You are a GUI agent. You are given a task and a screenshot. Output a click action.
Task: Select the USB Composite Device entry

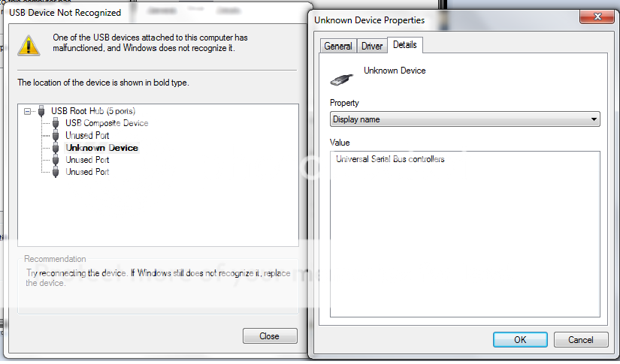[x=107, y=123]
